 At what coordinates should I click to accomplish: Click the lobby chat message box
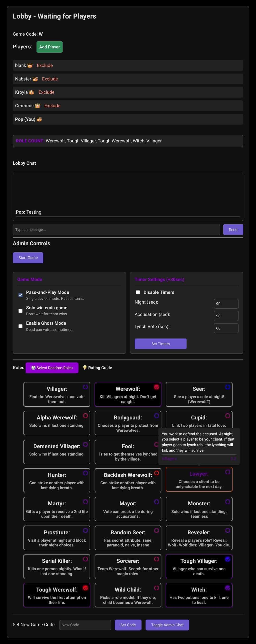point(116,230)
